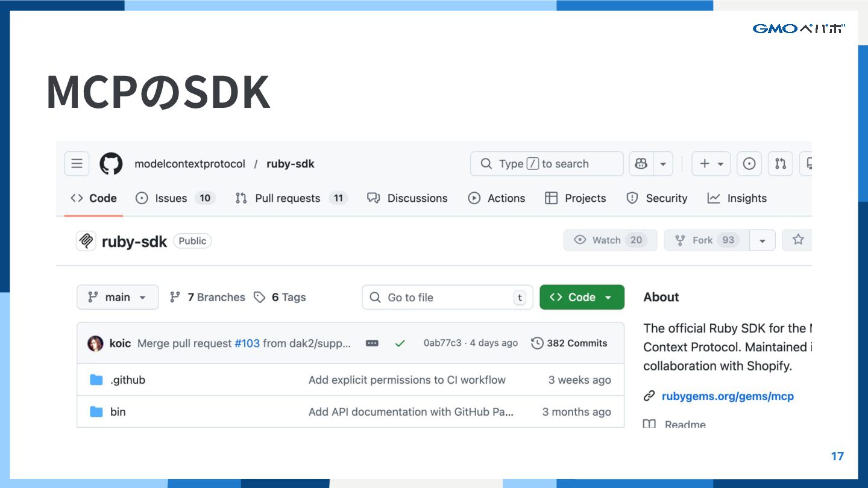Switch to the Pull requests tab
868x488 pixels.
point(291,198)
